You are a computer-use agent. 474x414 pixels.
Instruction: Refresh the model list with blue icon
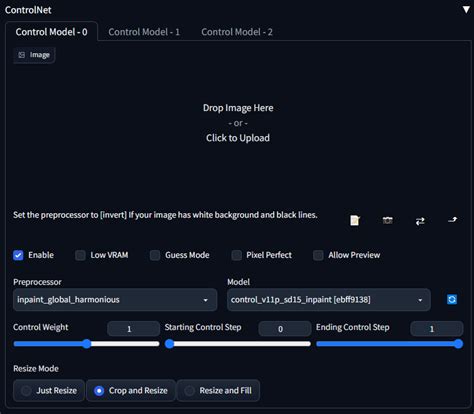click(x=452, y=299)
